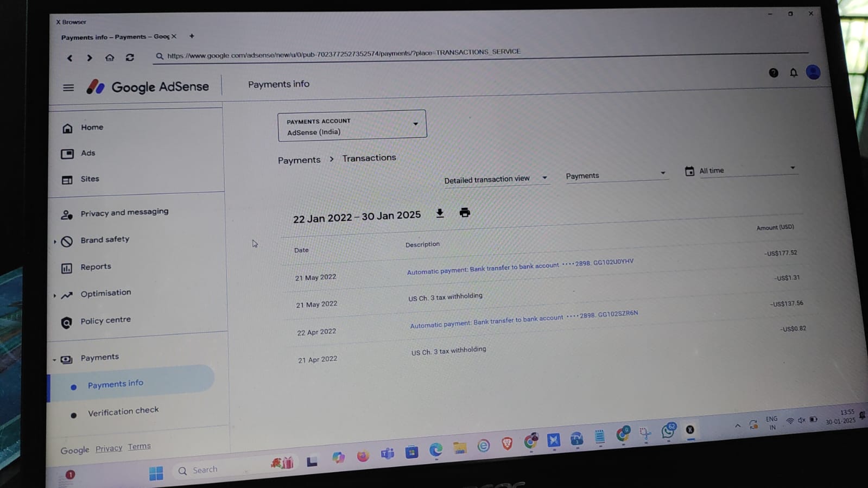Select the -US$177.52 amount
This screenshot has width=868, height=488.
781,253
